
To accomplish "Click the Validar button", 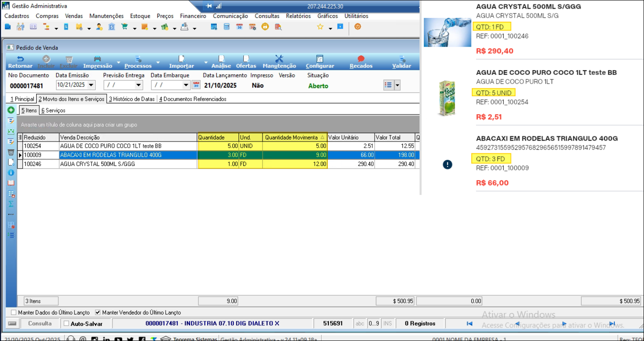I will click(x=401, y=62).
